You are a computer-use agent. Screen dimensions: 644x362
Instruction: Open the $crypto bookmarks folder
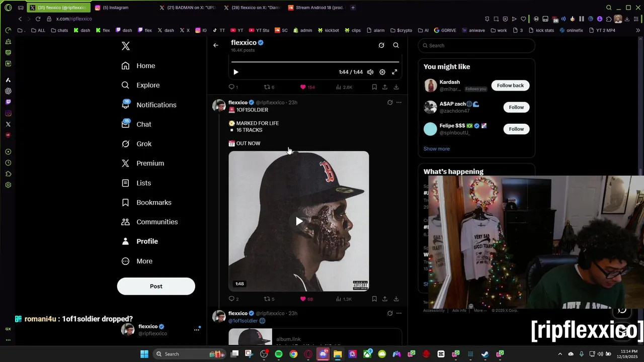pyautogui.click(x=401, y=30)
